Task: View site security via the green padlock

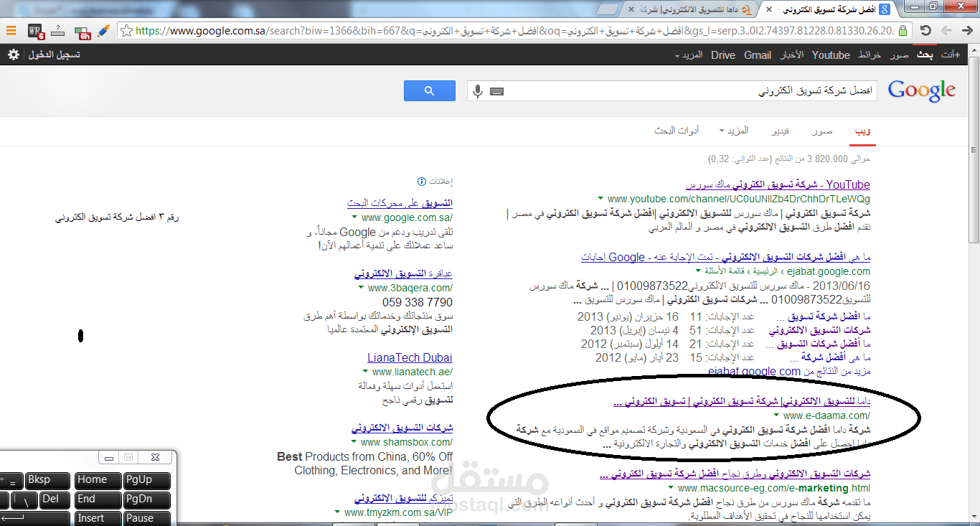Action: tap(903, 31)
